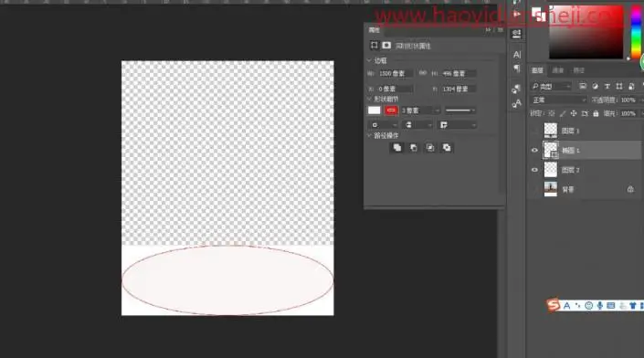Show the hidden topmost layer
644x358 pixels.
(534, 131)
